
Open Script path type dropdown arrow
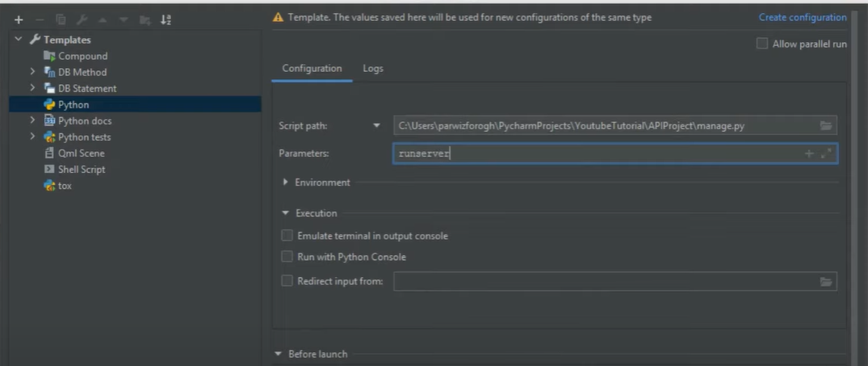[377, 126]
